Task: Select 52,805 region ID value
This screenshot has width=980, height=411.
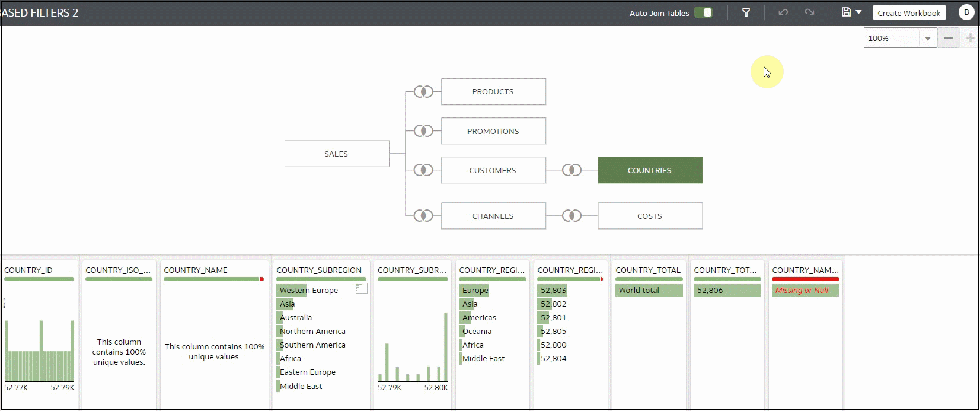Action: pyautogui.click(x=553, y=331)
